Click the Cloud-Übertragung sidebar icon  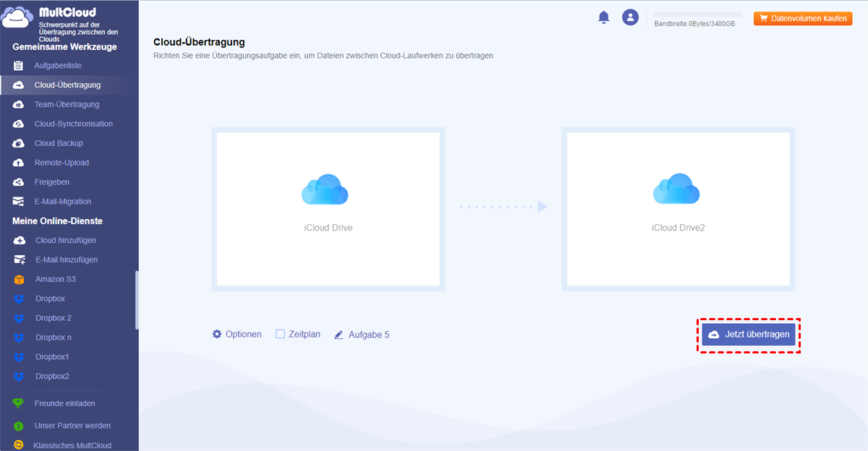tap(19, 85)
